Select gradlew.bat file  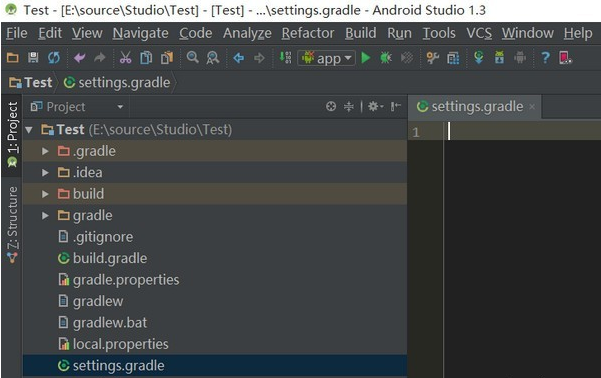[x=215, y=323]
